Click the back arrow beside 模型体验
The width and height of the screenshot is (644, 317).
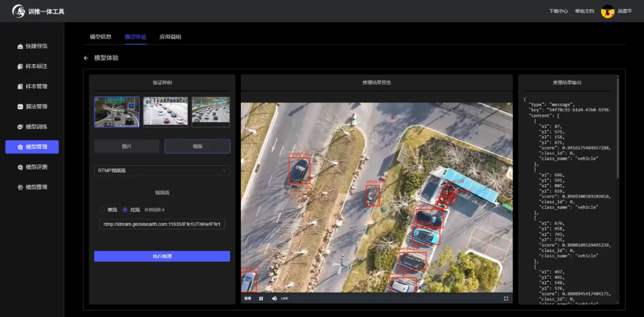86,58
